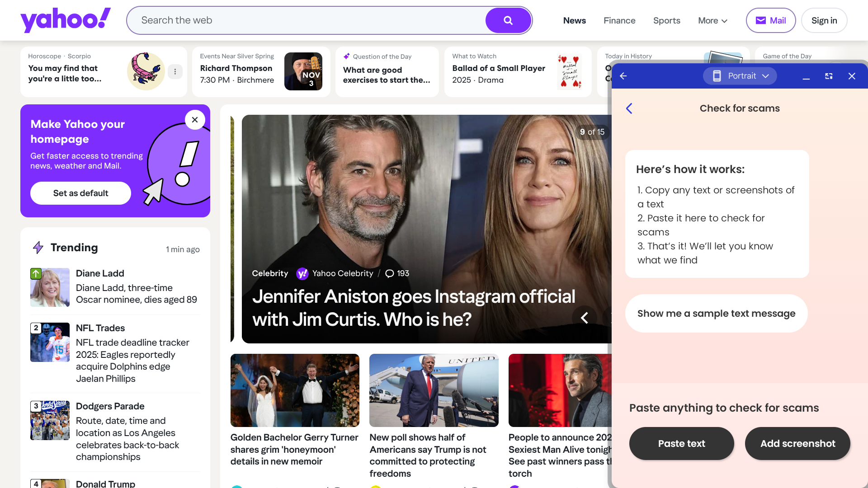
Task: Click the purple search magnifier button
Action: click(508, 20)
